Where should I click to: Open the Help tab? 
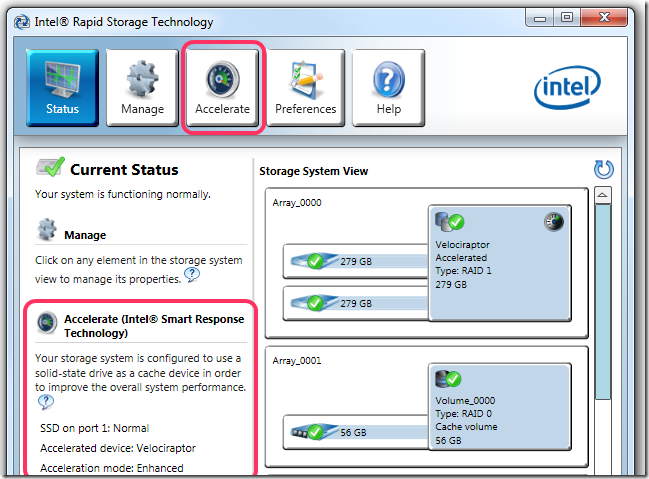pos(389,87)
